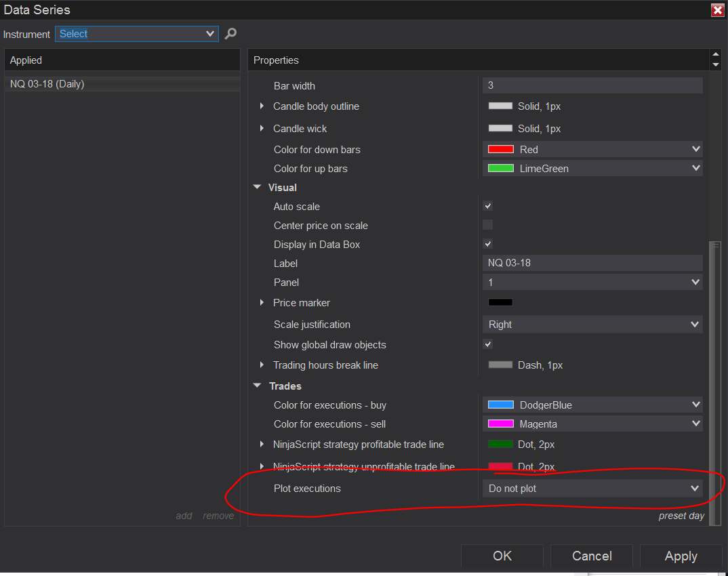
Task: Click the Candle body outline color swatch
Action: click(x=500, y=106)
